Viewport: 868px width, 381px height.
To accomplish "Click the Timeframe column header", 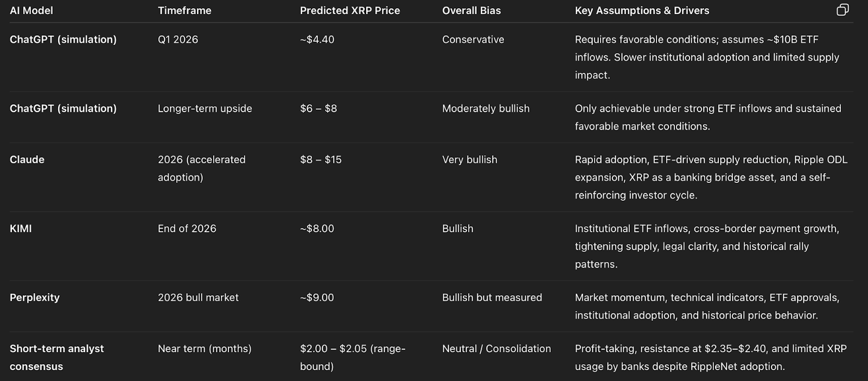I will [x=184, y=10].
